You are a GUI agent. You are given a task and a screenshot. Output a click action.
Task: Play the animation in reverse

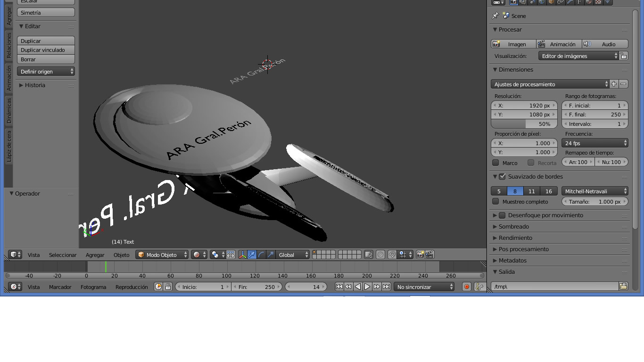point(358,287)
